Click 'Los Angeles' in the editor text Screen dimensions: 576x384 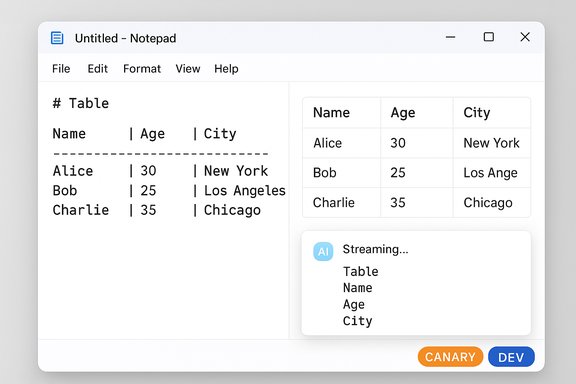[x=245, y=191]
